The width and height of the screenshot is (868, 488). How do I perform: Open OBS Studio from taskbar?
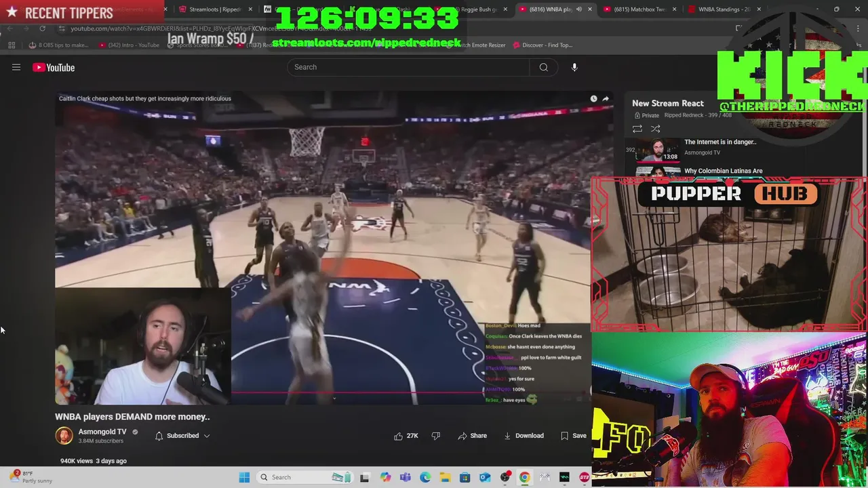[505, 477]
